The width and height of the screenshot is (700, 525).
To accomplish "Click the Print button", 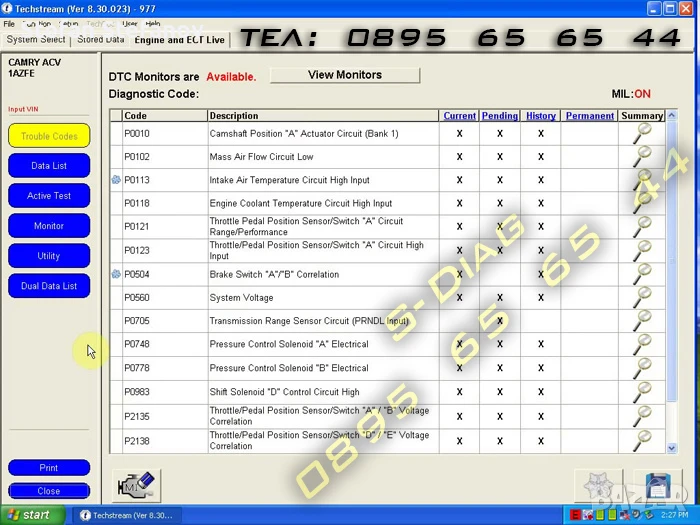I will (x=49, y=468).
